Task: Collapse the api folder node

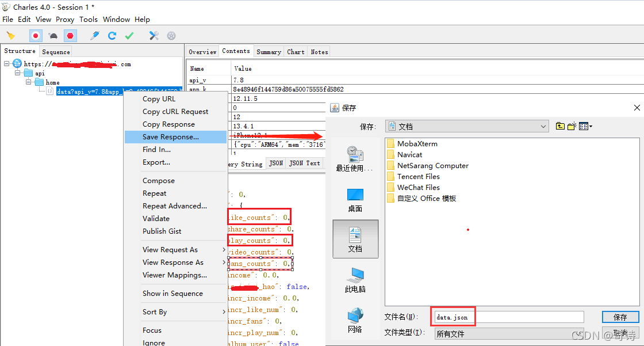Action: (x=18, y=73)
